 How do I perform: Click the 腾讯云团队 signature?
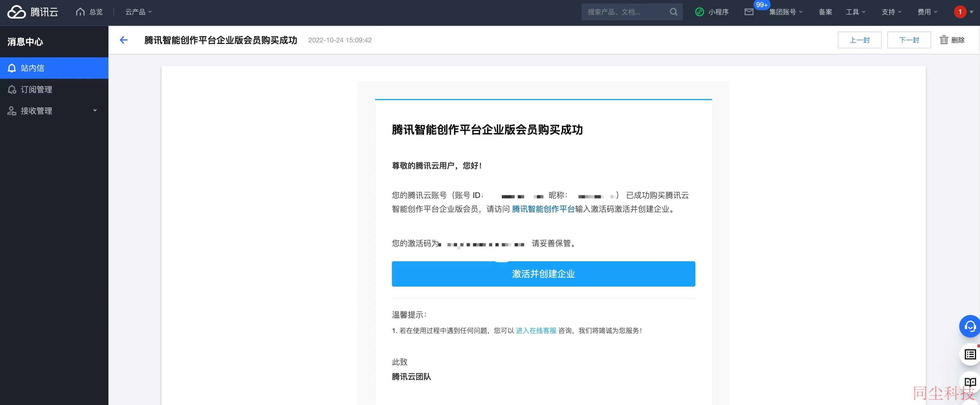coord(411,377)
